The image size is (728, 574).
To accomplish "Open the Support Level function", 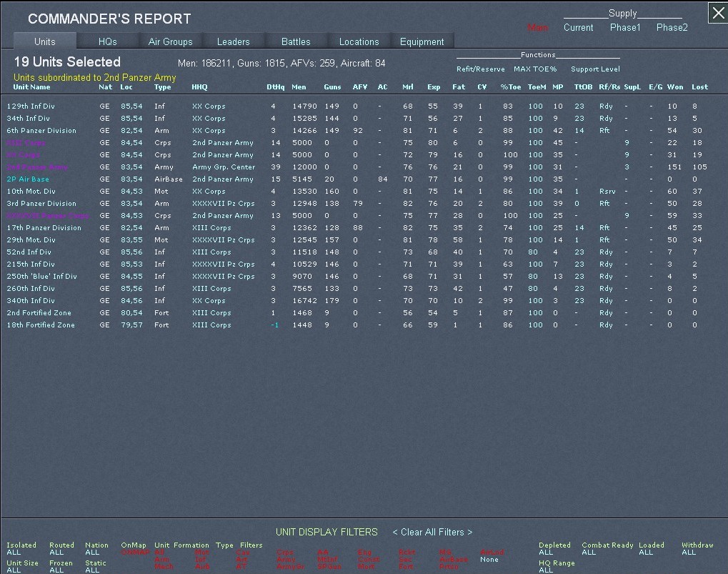I will pos(595,69).
